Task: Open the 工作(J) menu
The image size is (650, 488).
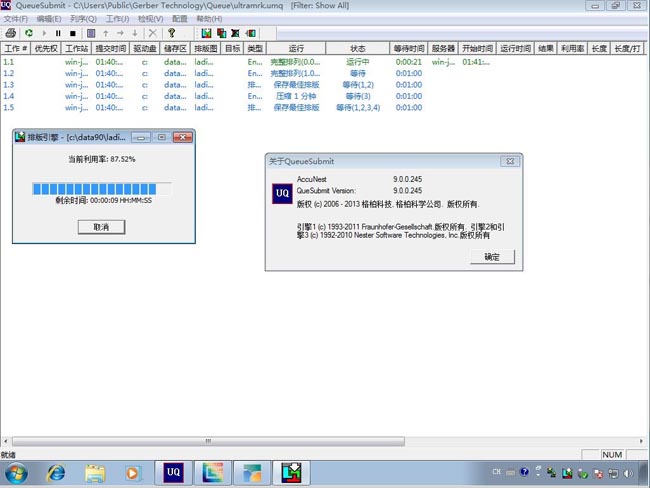Action: tap(117, 19)
